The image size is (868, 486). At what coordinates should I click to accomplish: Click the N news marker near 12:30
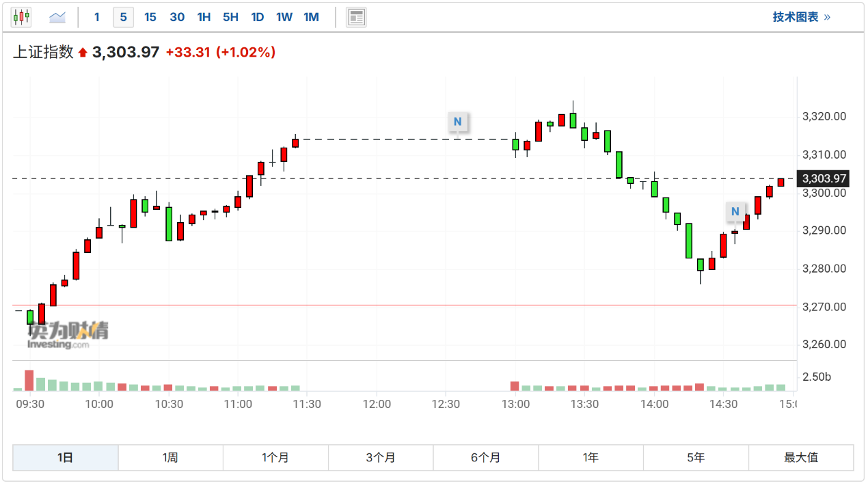[458, 122]
